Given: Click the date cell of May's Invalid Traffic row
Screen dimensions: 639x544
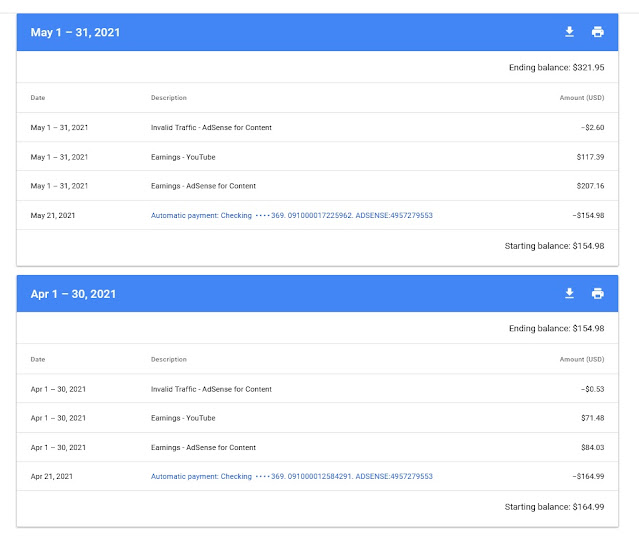Looking at the screenshot, I should [59, 128].
